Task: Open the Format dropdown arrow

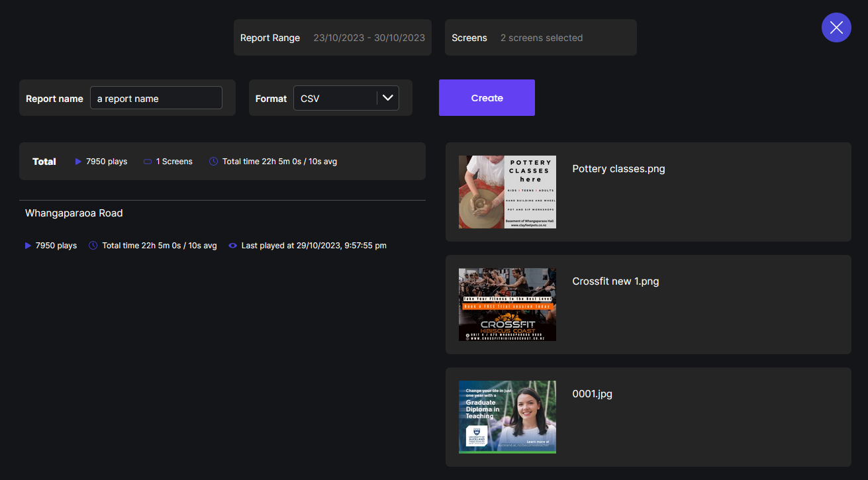Action: click(x=388, y=98)
